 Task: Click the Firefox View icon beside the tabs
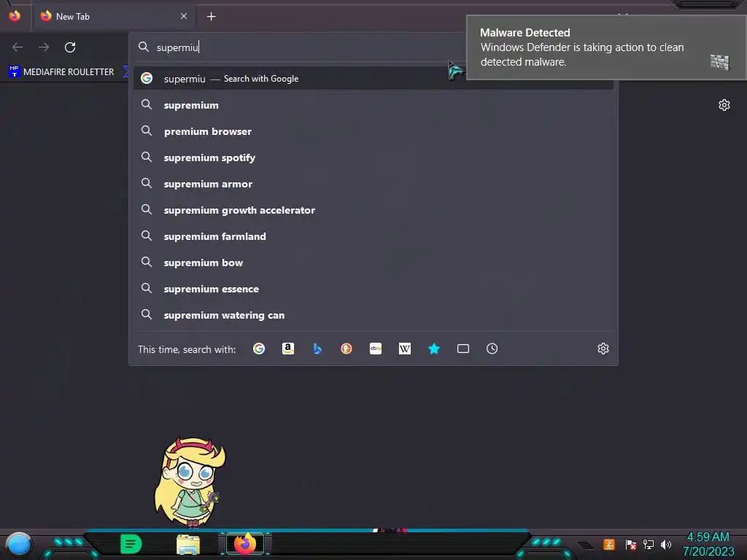(x=15, y=16)
